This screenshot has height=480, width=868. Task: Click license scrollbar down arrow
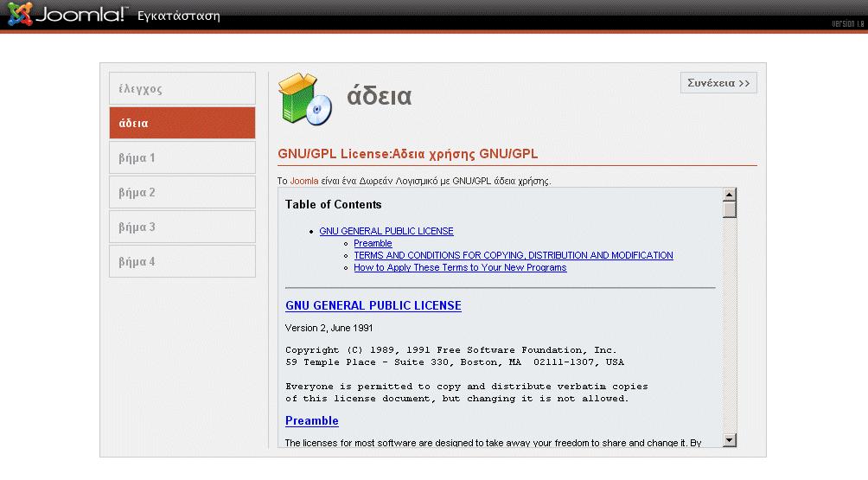[x=729, y=440]
